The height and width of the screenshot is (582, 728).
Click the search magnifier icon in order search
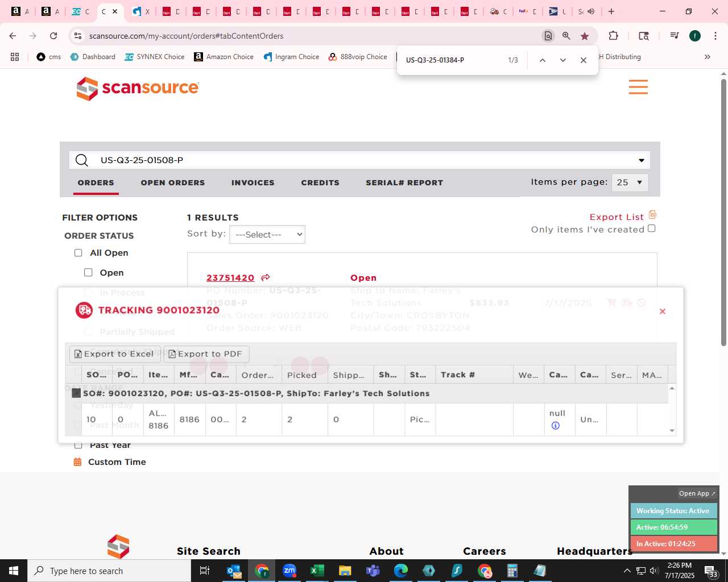[82, 160]
